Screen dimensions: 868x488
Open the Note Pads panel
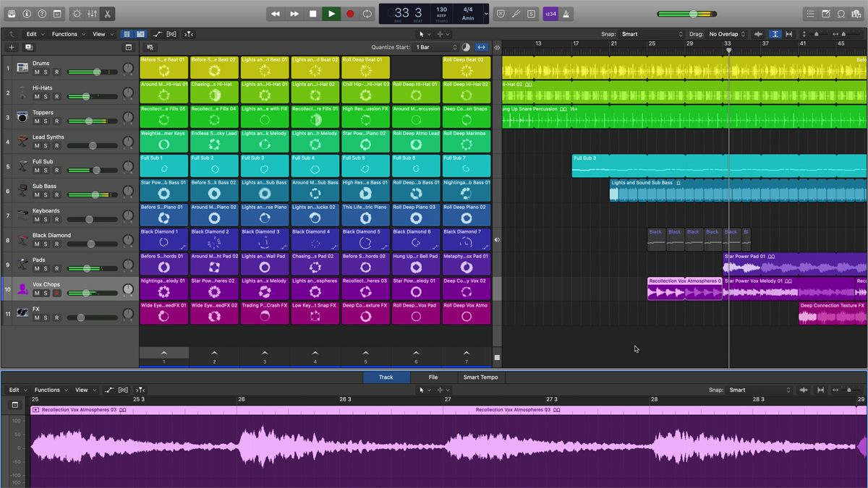(826, 14)
